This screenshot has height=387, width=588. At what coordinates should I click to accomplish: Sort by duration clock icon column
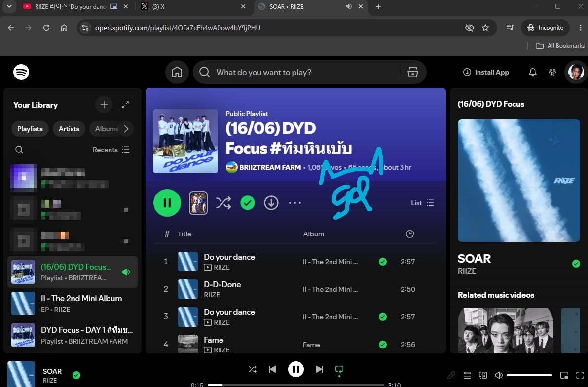tap(410, 234)
